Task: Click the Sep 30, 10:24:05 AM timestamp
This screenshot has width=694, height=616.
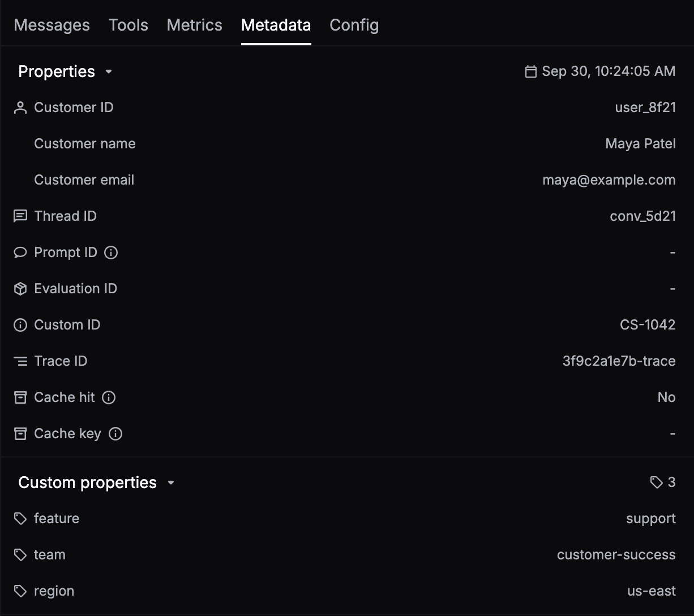Action: pos(609,71)
